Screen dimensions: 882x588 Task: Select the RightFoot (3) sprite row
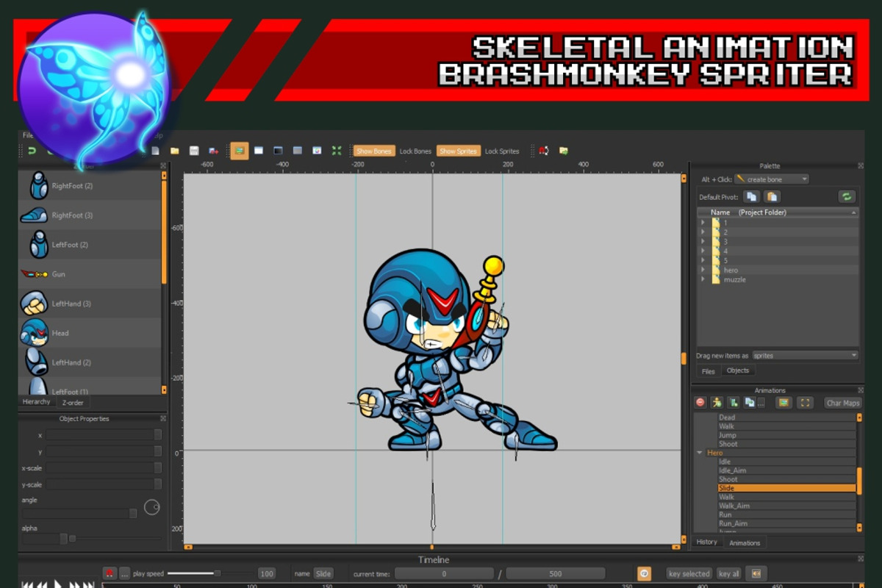(90, 215)
